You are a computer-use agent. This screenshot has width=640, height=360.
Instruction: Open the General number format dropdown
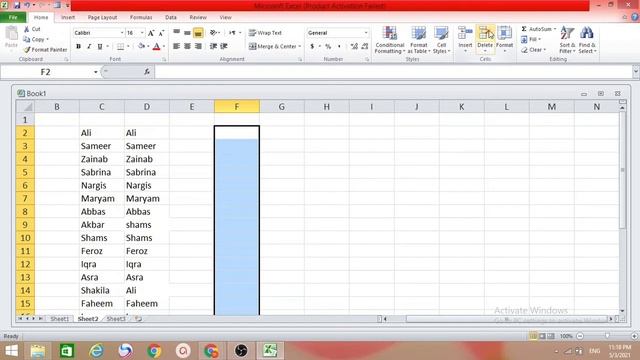(366, 33)
